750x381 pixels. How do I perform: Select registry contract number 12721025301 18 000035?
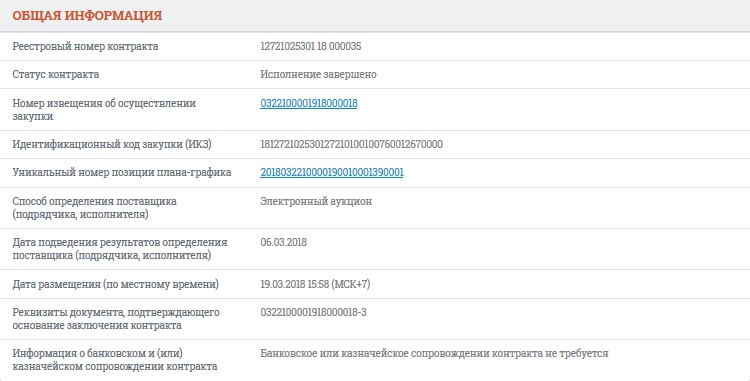[311, 46]
